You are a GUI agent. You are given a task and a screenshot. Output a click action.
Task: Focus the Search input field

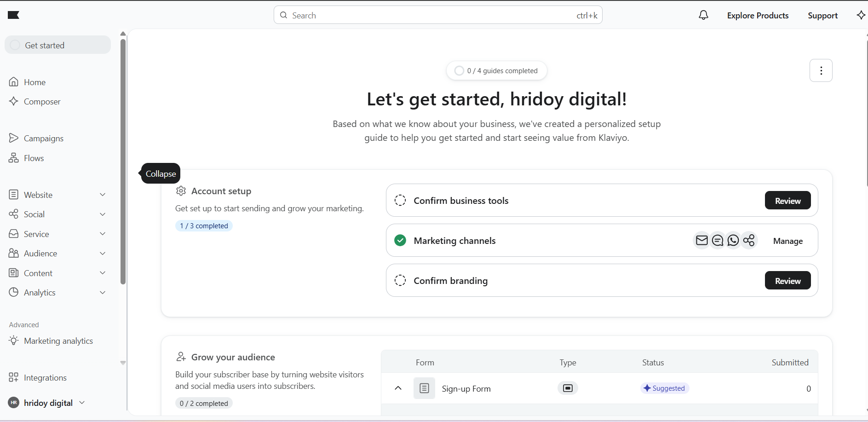[x=438, y=15]
